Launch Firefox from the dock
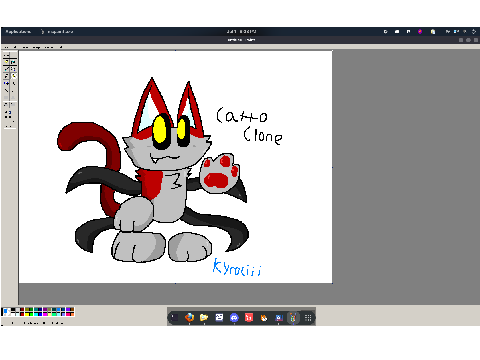 189,317
